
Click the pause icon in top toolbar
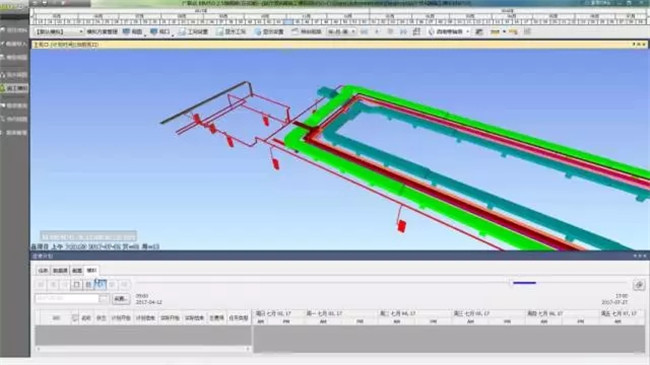(390, 32)
